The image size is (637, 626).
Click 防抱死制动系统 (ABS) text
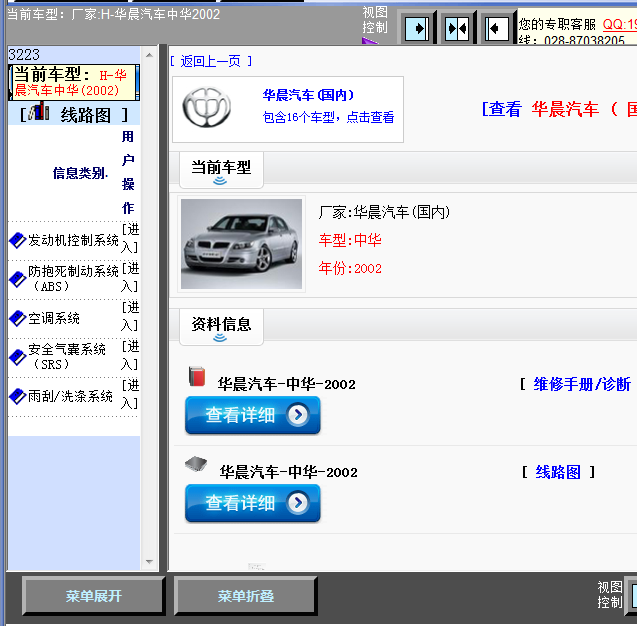point(73,279)
